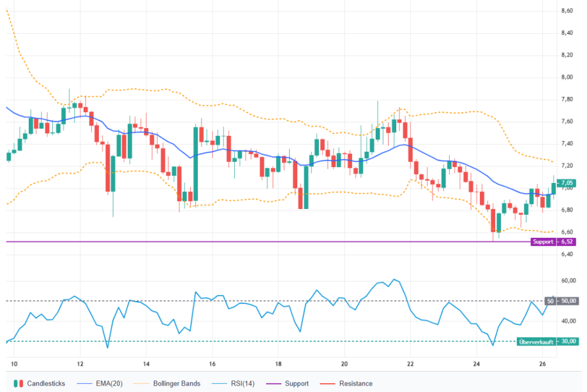Select the 8,00 price axis label

tap(567, 77)
